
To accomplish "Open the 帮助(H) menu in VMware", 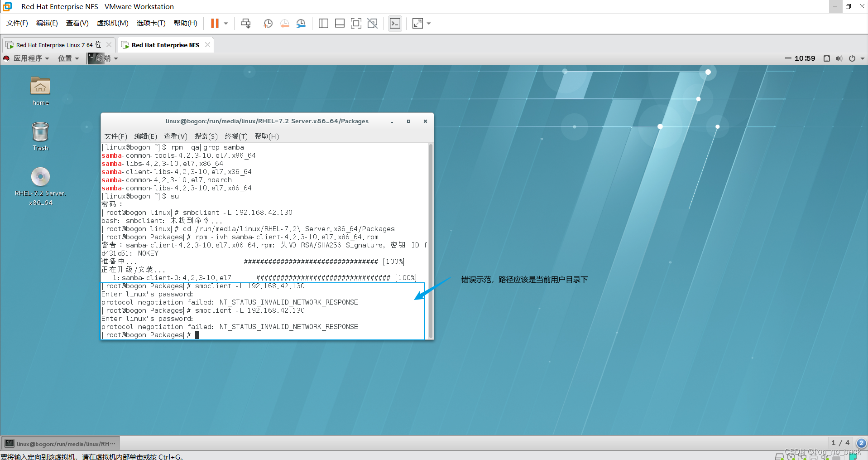I will (x=186, y=23).
